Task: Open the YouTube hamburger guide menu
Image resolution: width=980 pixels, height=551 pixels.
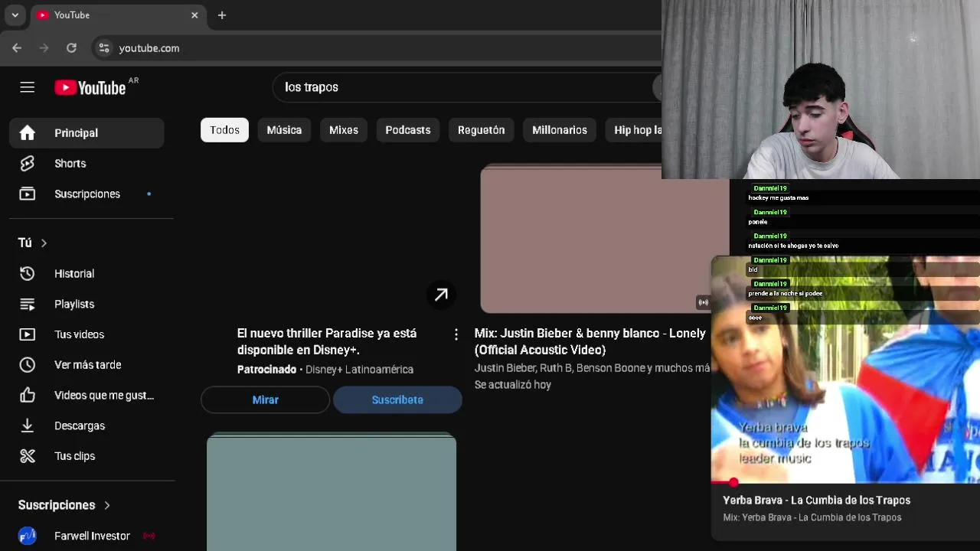Action: [x=28, y=87]
